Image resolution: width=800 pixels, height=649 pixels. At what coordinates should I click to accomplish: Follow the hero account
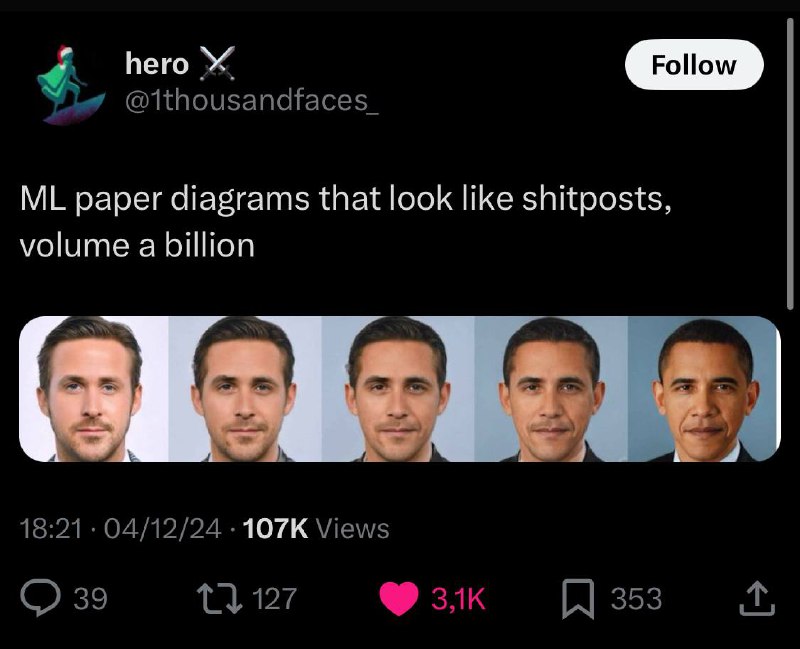click(x=693, y=65)
